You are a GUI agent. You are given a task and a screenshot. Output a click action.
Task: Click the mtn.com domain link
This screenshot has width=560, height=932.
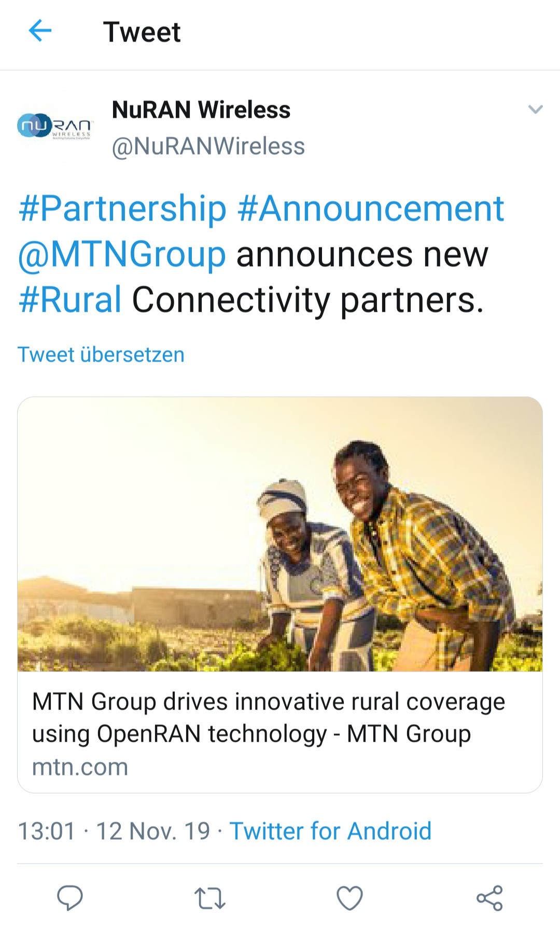coord(80,767)
